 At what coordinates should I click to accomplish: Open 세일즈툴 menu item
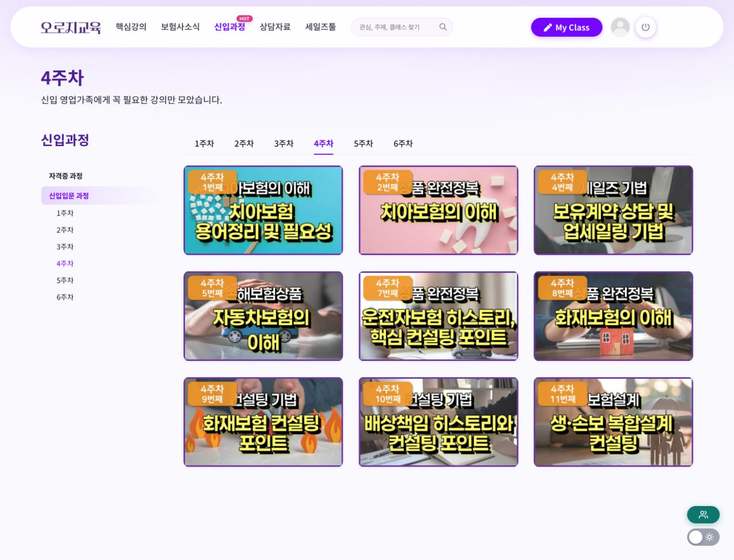click(321, 27)
